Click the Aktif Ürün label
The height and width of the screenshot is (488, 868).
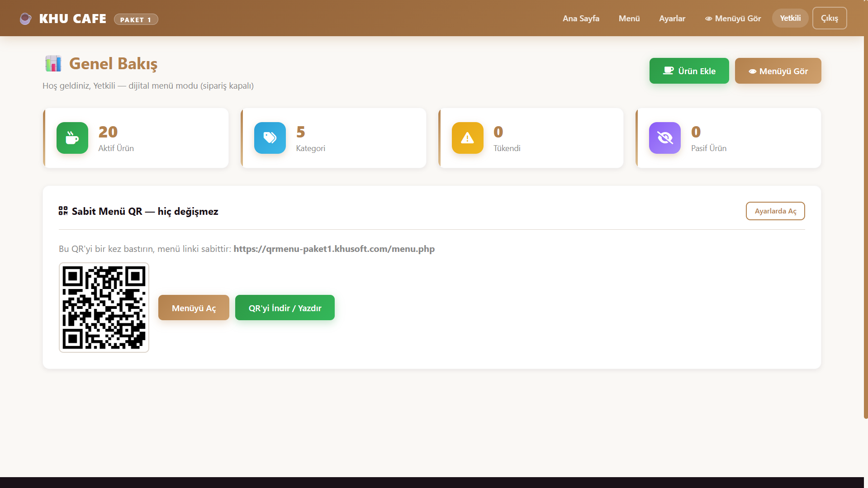(x=116, y=148)
